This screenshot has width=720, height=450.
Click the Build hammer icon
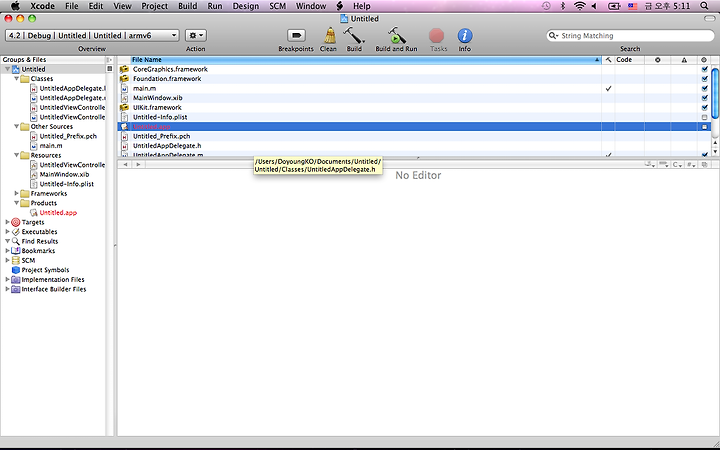coord(354,35)
